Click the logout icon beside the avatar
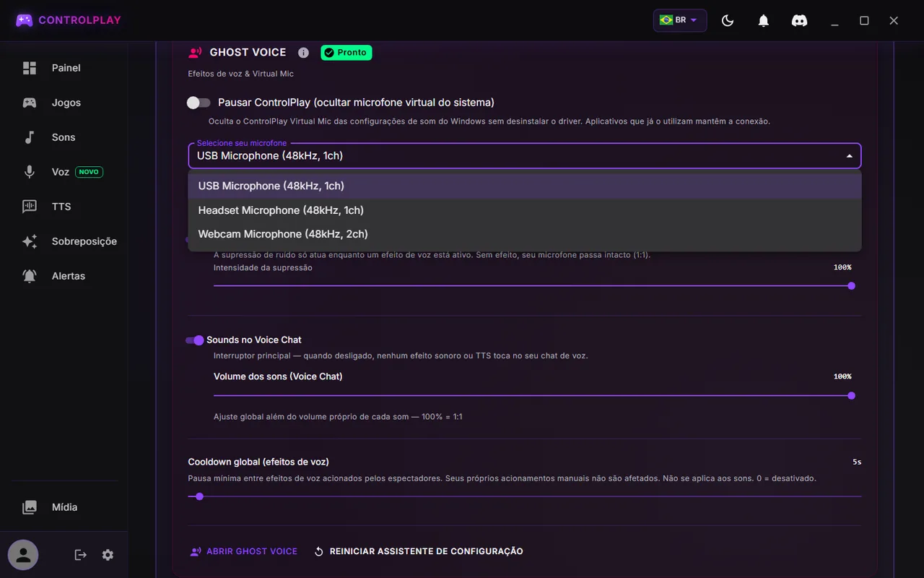Image resolution: width=924 pixels, height=578 pixels. (x=81, y=555)
